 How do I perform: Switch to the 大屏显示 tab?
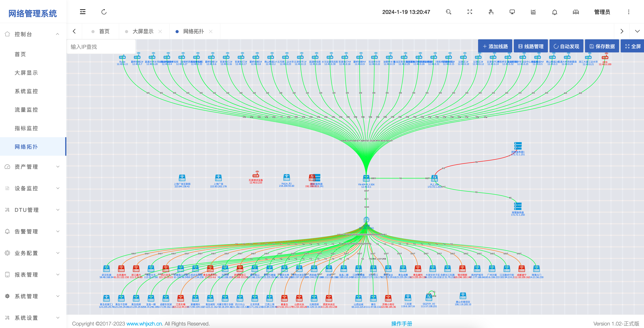[x=143, y=31]
